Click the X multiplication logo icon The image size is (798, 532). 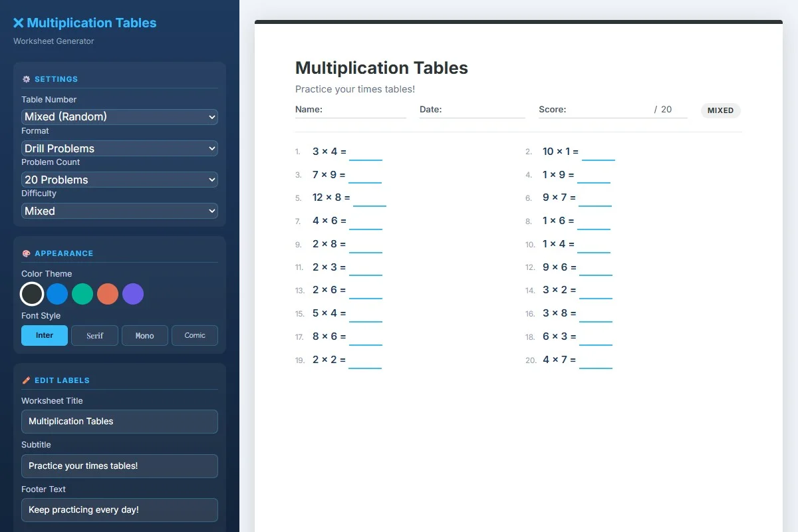click(x=19, y=23)
